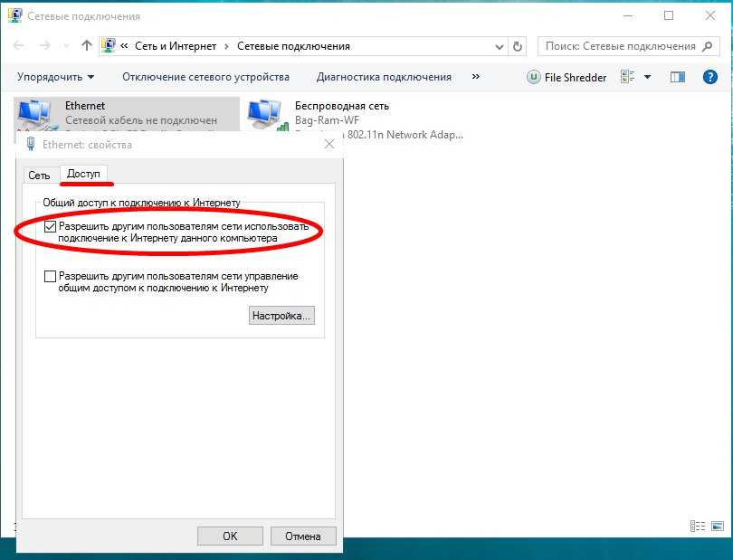Switch to large icons view in status bar
The width and height of the screenshot is (733, 560).
717,526
